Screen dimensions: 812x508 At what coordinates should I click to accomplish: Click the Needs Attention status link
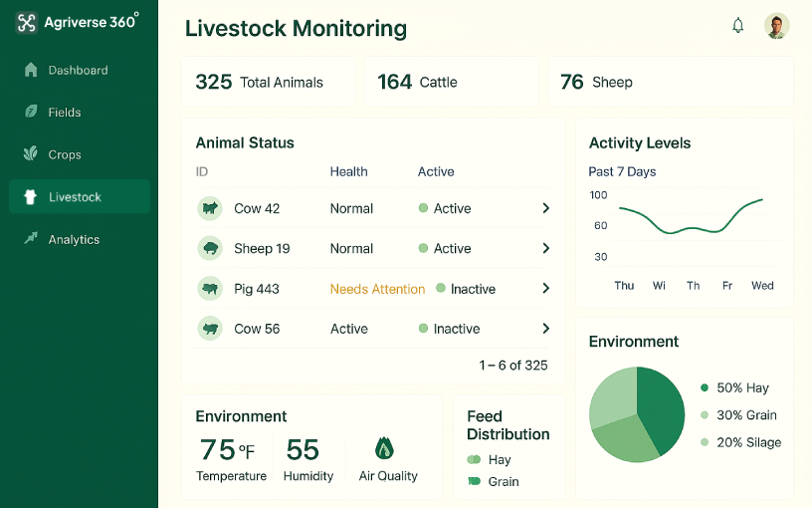[377, 289]
